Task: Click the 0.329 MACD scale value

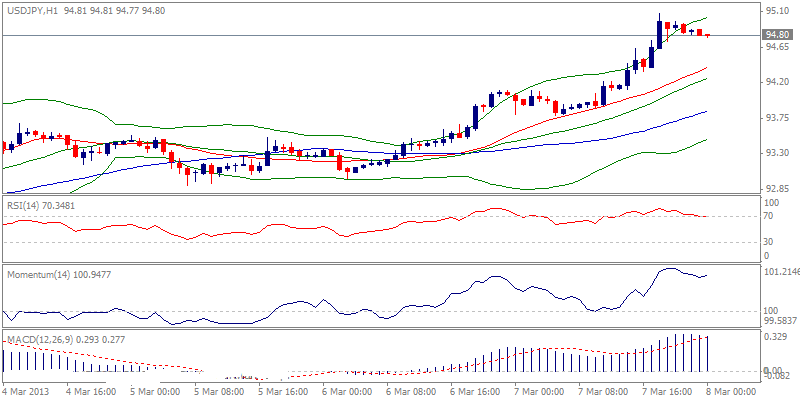Action: point(775,338)
